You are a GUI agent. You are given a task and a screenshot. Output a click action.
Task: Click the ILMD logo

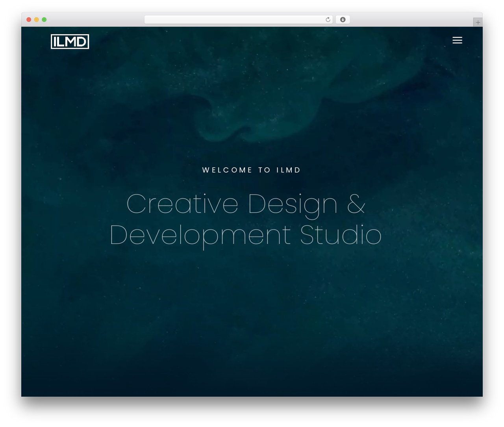[70, 41]
